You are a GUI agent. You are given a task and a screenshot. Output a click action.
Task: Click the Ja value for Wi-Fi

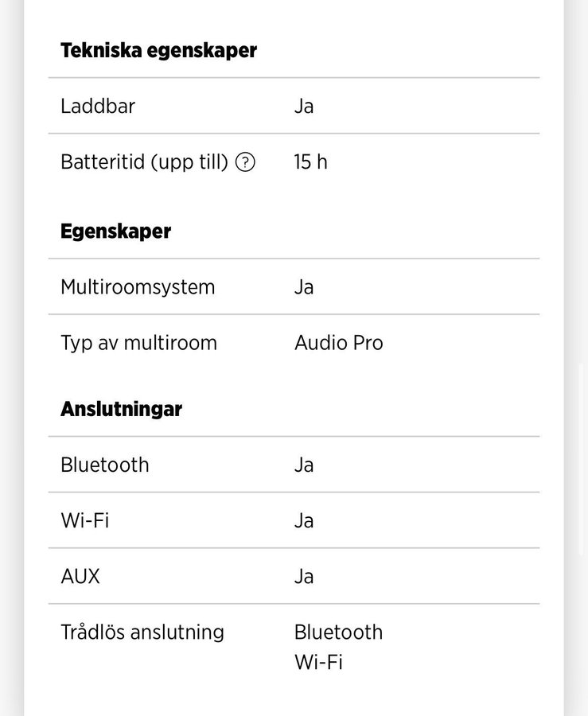pos(304,520)
